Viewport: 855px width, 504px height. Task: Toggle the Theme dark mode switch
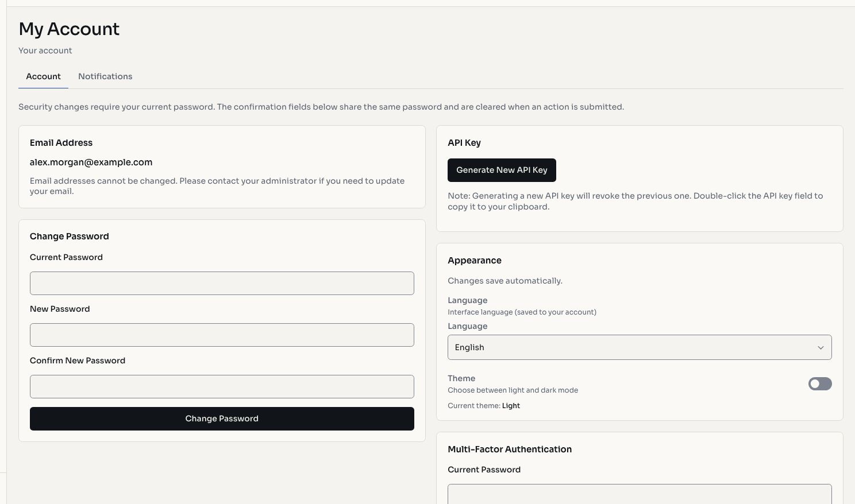tap(820, 384)
